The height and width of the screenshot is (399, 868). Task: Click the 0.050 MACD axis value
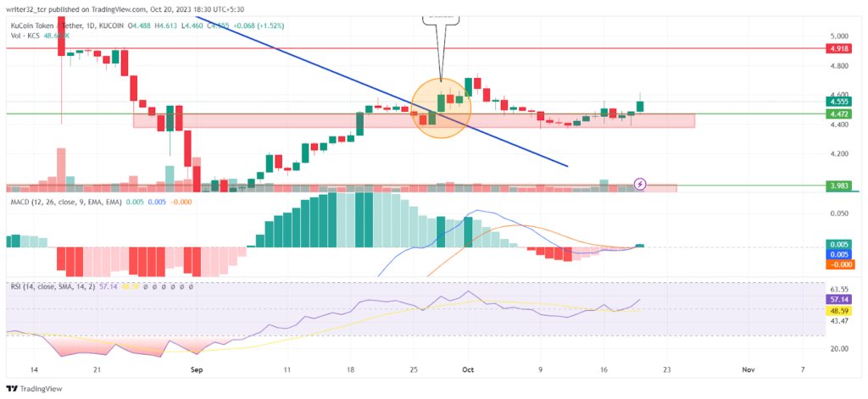coord(838,213)
